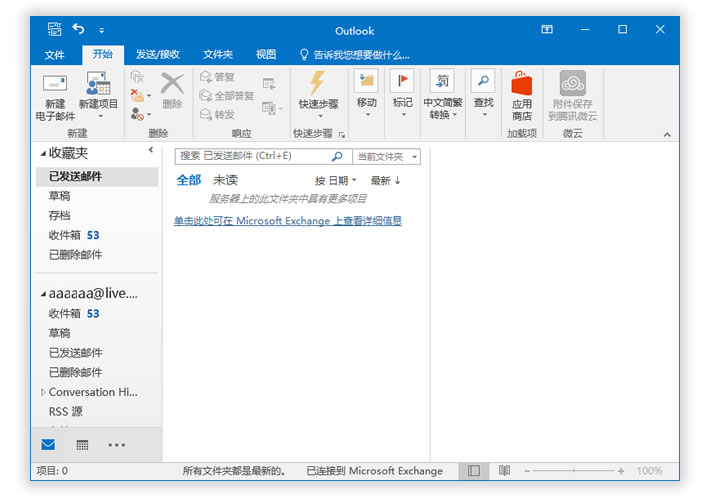Viewport: 710px width, 504px height.
Task: Open the Junk mail block icon menu
Action: pos(140,114)
